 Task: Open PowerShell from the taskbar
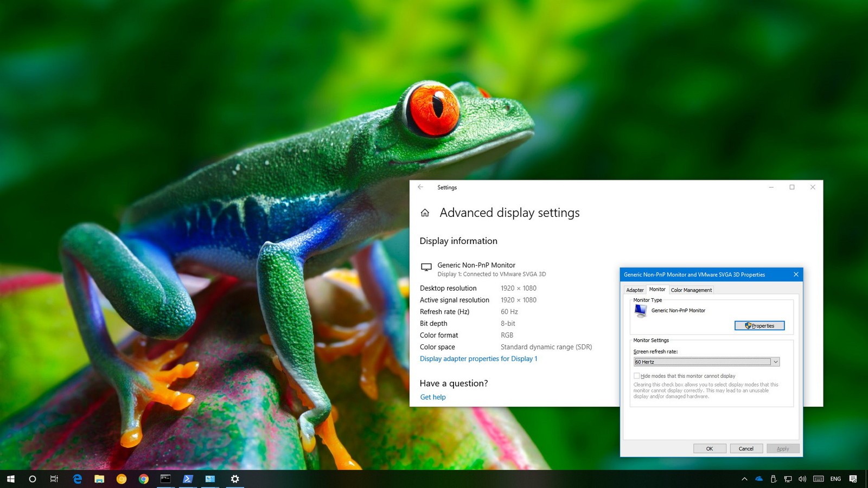[x=188, y=479]
